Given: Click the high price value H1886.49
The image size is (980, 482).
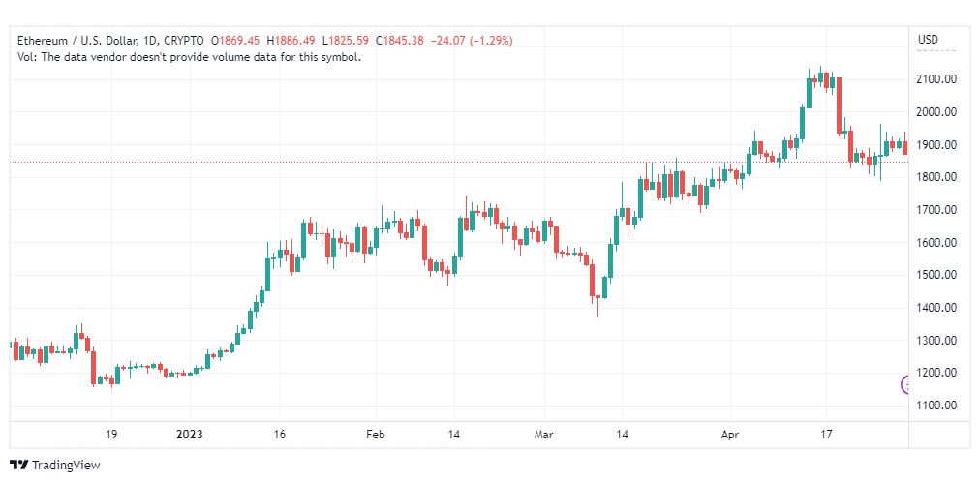Looking at the screenshot, I should [291, 41].
